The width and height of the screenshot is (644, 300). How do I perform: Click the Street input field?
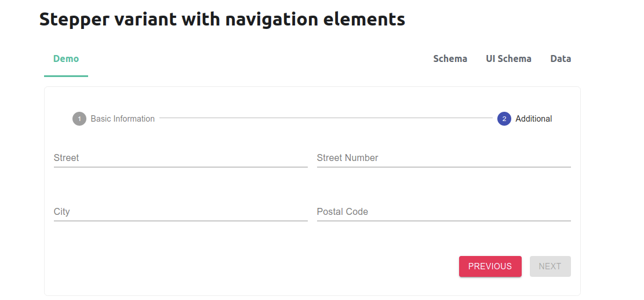181,158
